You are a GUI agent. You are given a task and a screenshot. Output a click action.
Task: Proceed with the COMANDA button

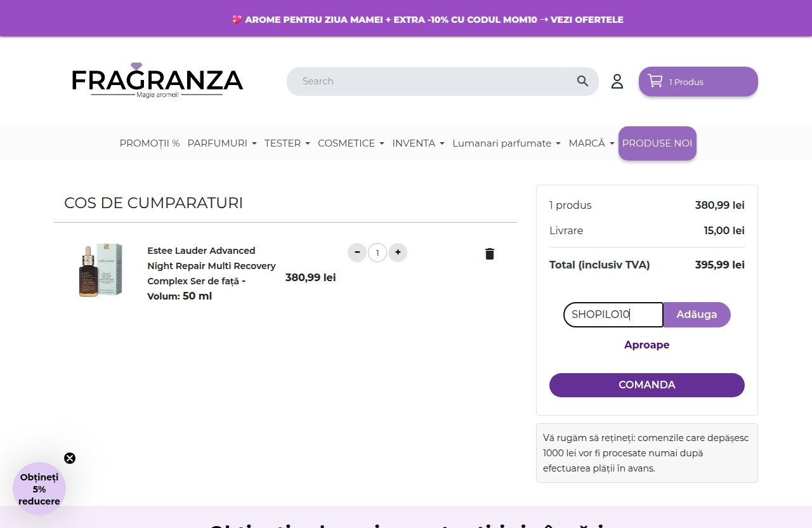click(647, 385)
